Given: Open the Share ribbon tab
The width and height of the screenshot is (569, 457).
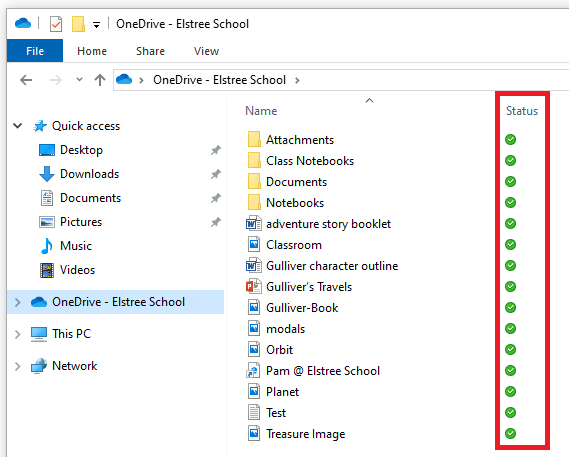Looking at the screenshot, I should (150, 51).
